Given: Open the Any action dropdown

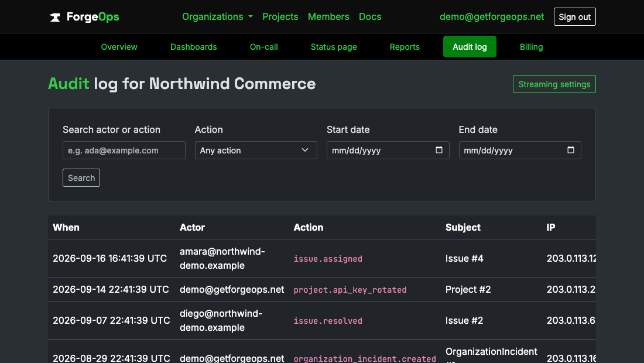Looking at the screenshot, I should [256, 150].
